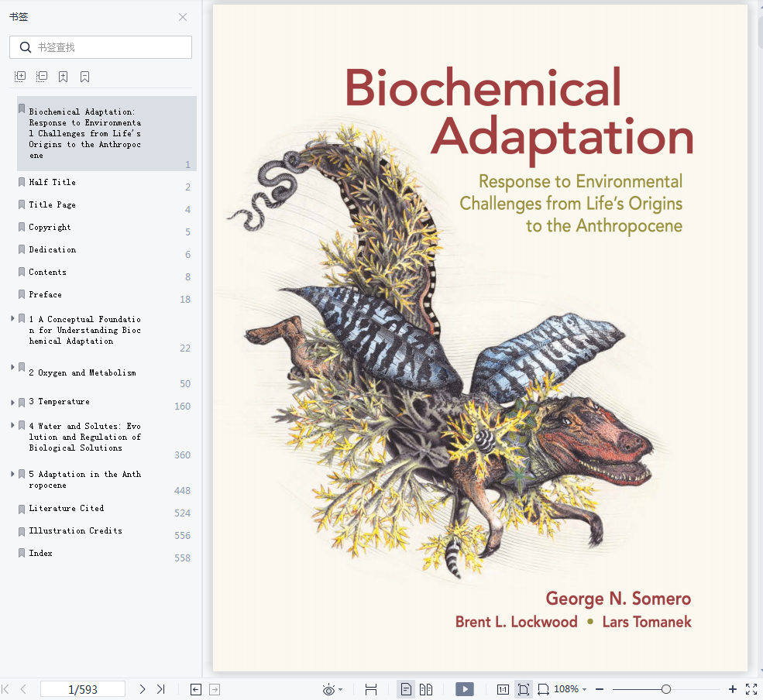
Task: Click the zoom out minus button
Action: (x=600, y=689)
